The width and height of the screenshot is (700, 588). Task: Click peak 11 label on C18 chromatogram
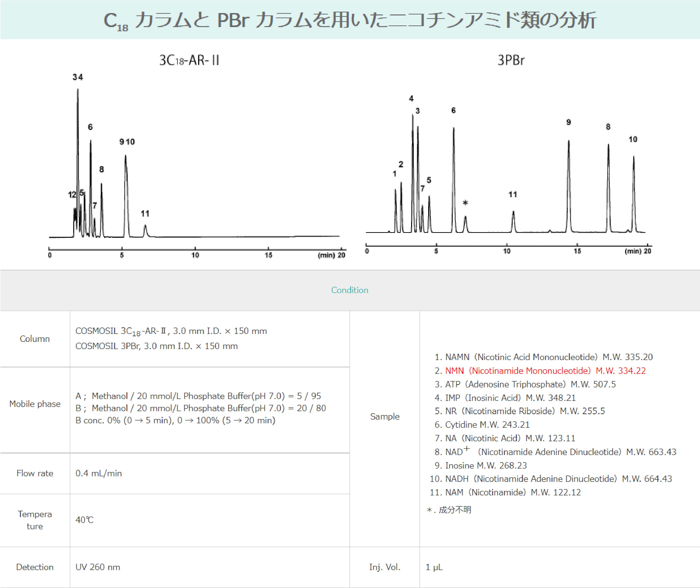coord(145,214)
